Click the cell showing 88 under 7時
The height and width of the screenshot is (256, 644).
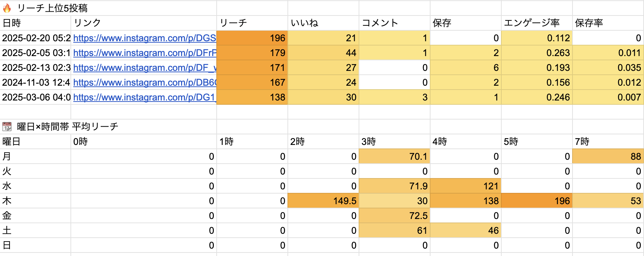608,157
